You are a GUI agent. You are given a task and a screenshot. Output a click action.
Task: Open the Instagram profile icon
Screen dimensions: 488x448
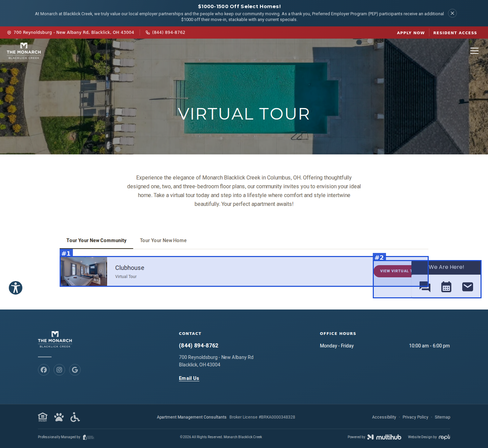[59, 370]
